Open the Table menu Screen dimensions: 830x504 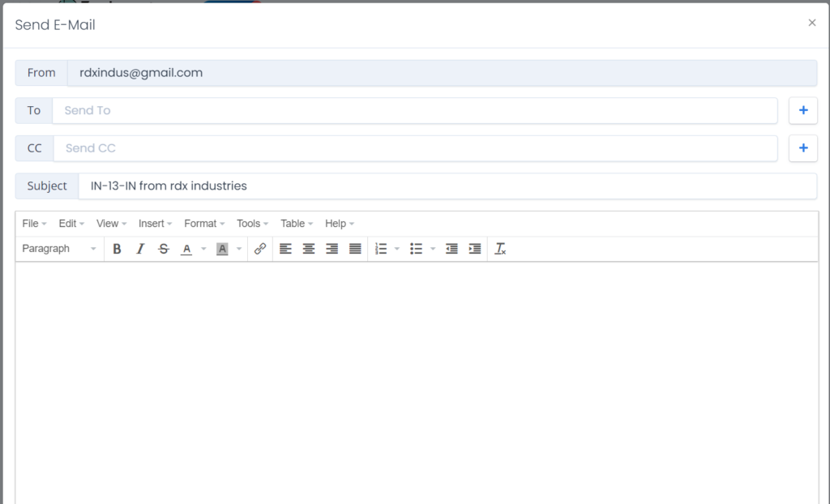coord(297,224)
